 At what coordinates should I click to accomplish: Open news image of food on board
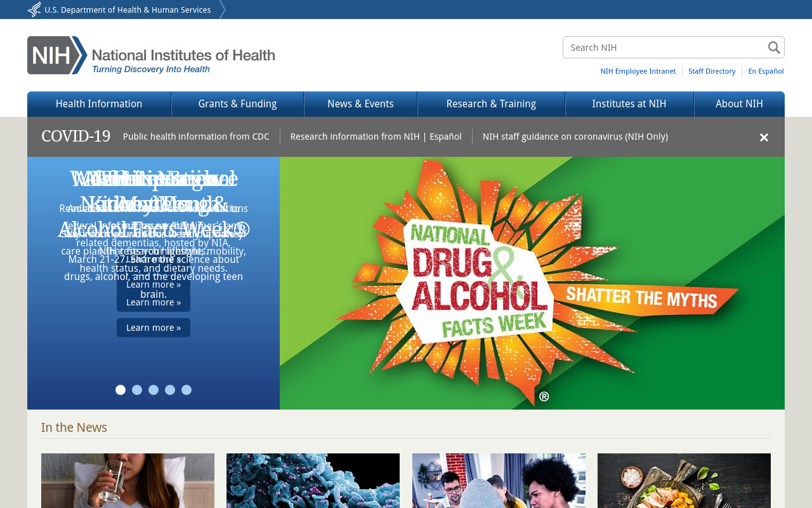pos(684,481)
